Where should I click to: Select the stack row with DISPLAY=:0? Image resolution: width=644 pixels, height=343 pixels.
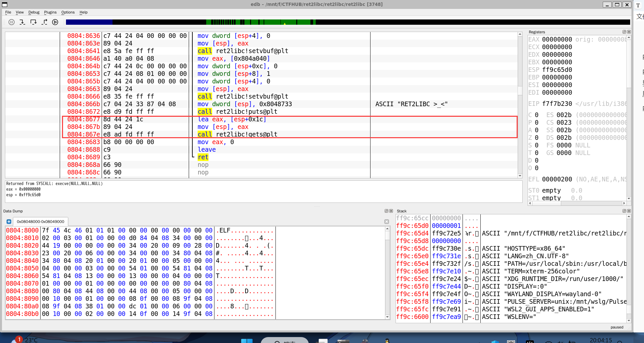click(511, 286)
